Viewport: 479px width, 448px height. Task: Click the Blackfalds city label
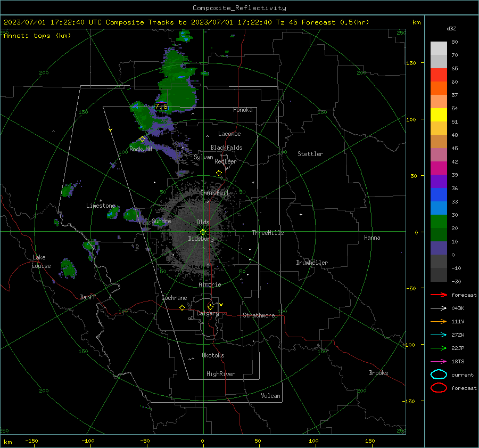(x=226, y=148)
